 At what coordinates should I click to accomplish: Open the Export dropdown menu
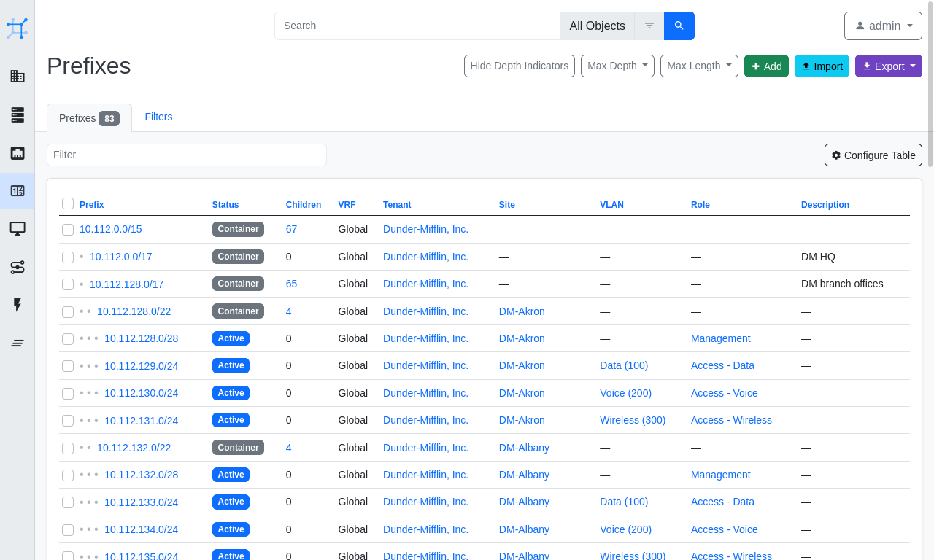pos(888,66)
